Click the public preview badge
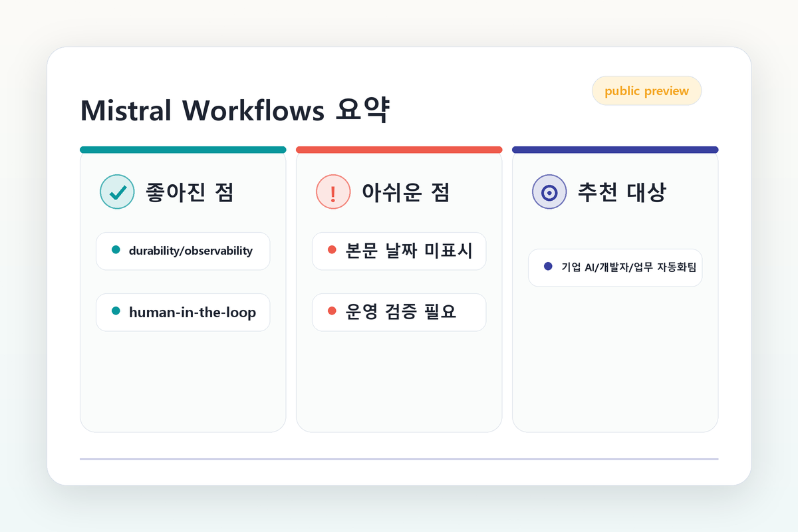 coord(646,90)
